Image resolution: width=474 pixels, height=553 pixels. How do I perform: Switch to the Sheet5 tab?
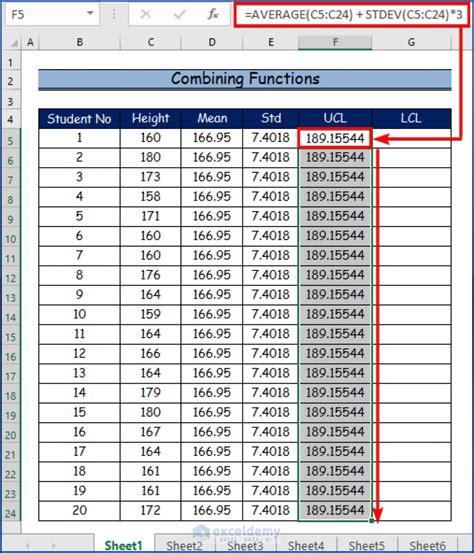[367, 545]
